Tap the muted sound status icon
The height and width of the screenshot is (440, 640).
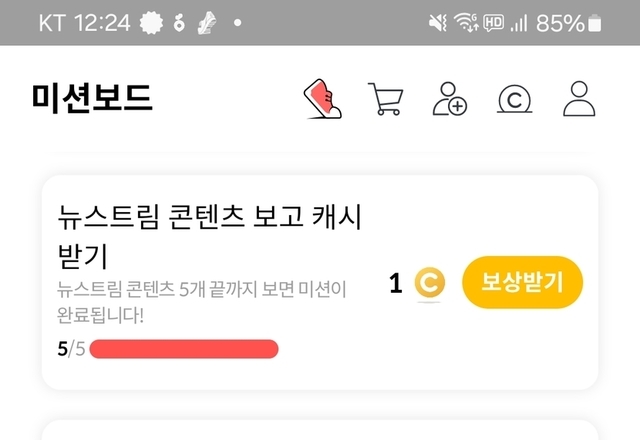click(x=437, y=23)
